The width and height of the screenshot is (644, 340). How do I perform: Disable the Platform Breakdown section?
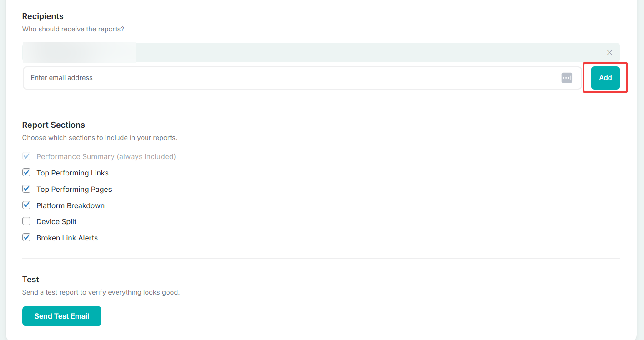click(26, 205)
